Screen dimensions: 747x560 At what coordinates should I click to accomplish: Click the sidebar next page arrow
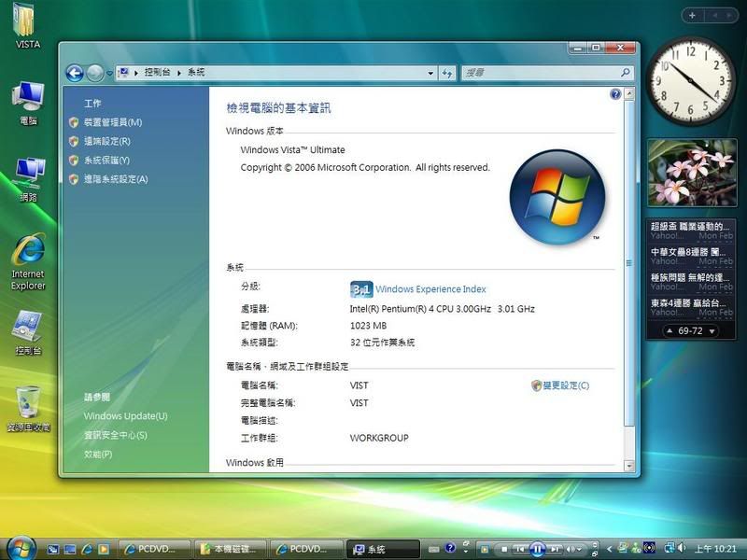coord(729,15)
